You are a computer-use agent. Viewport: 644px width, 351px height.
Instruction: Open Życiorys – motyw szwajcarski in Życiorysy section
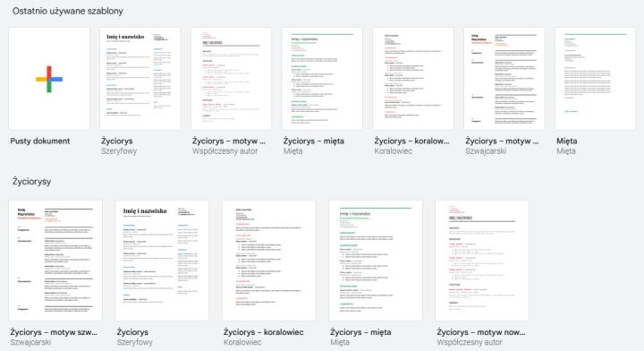coord(55,261)
